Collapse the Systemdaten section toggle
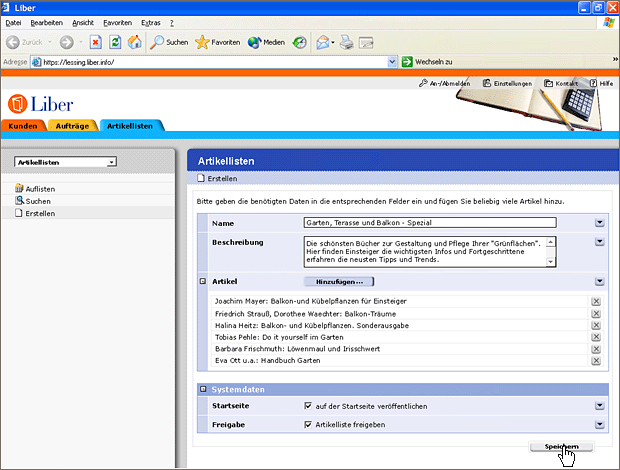Image resolution: width=620 pixels, height=470 pixels. pos(203,389)
